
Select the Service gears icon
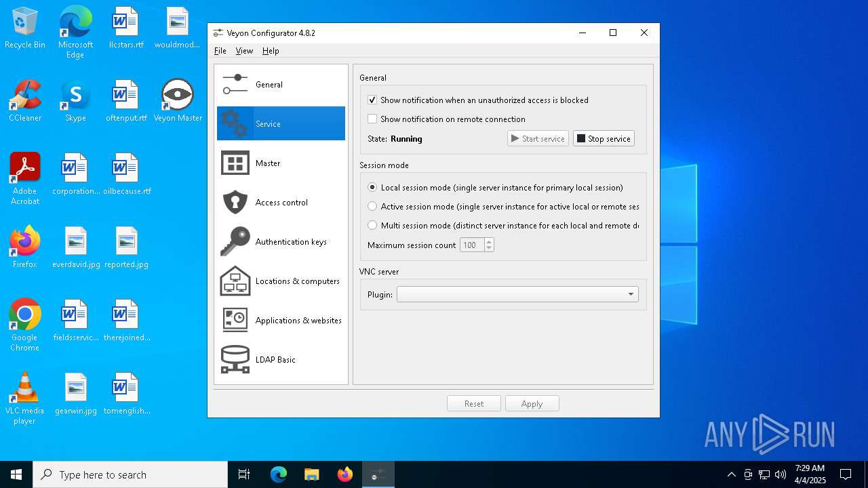click(x=235, y=124)
